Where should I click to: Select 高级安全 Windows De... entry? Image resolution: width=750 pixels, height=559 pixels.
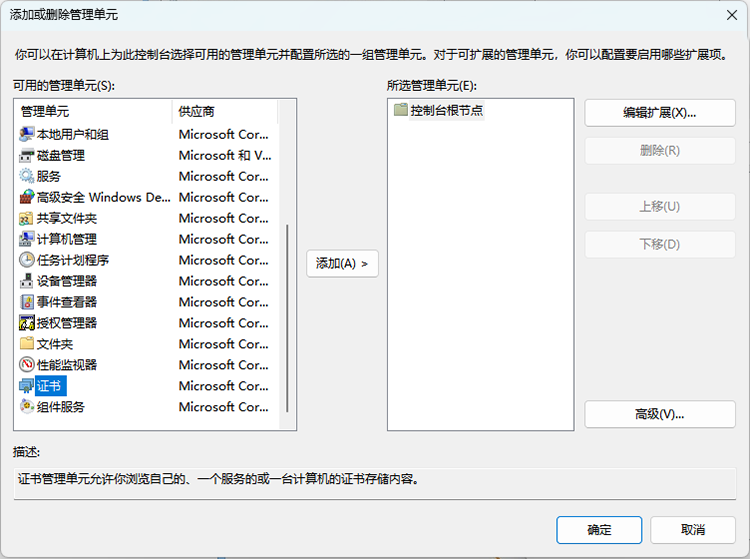103,197
